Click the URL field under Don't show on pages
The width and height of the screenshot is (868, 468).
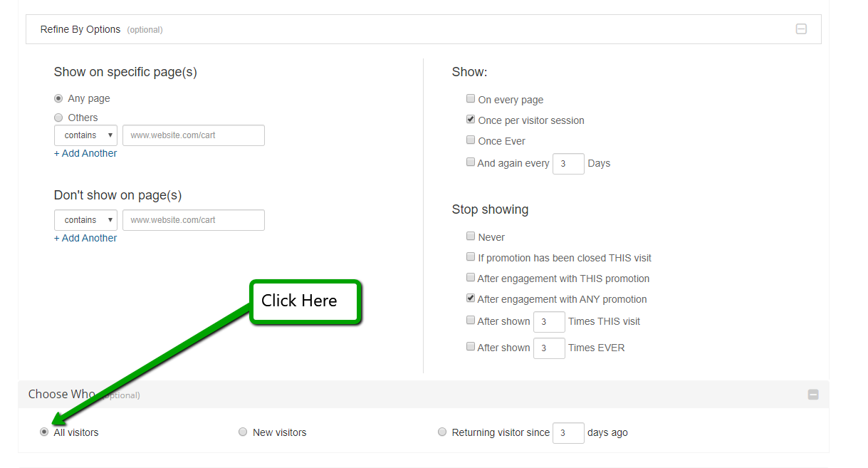pyautogui.click(x=193, y=220)
